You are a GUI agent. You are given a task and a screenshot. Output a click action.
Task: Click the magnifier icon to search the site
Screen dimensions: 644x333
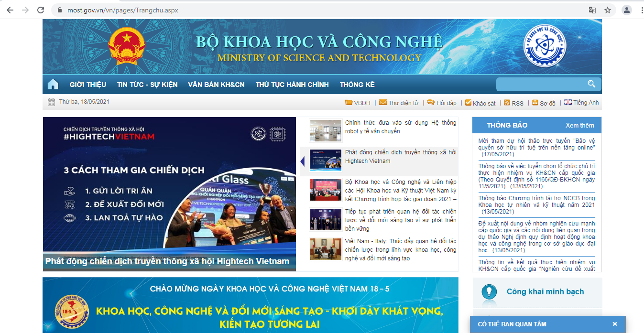(x=591, y=84)
